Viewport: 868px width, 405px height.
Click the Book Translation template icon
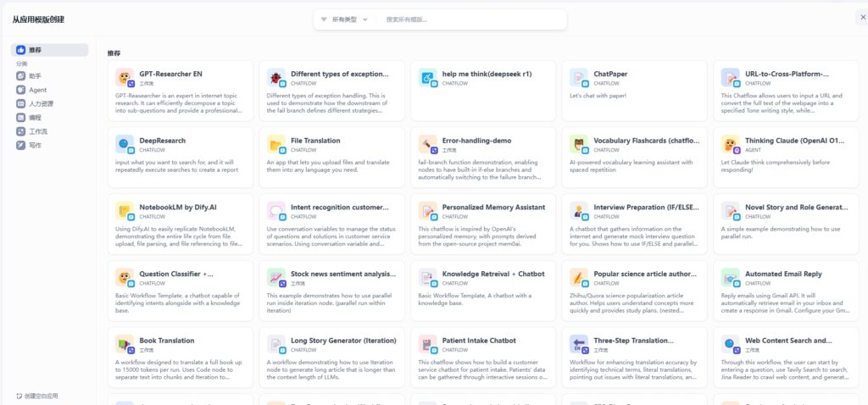(x=125, y=344)
